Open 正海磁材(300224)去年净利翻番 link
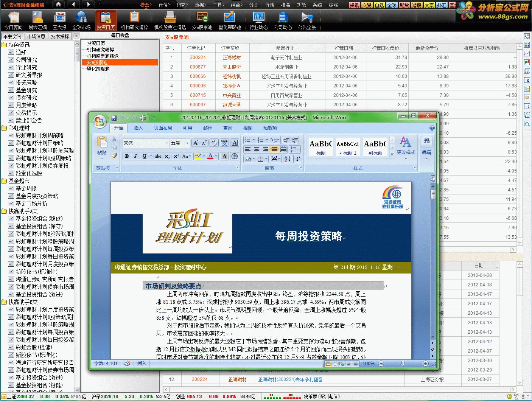This screenshot has width=532, height=401. coord(290,379)
